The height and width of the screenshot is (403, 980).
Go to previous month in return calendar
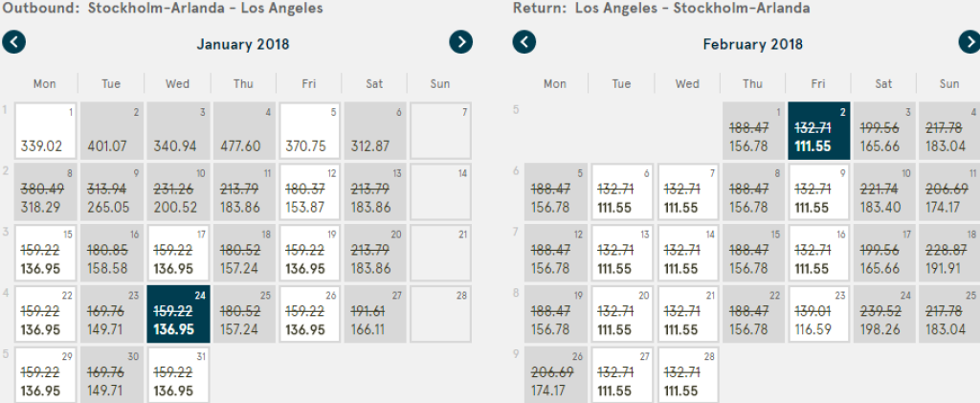pos(524,42)
